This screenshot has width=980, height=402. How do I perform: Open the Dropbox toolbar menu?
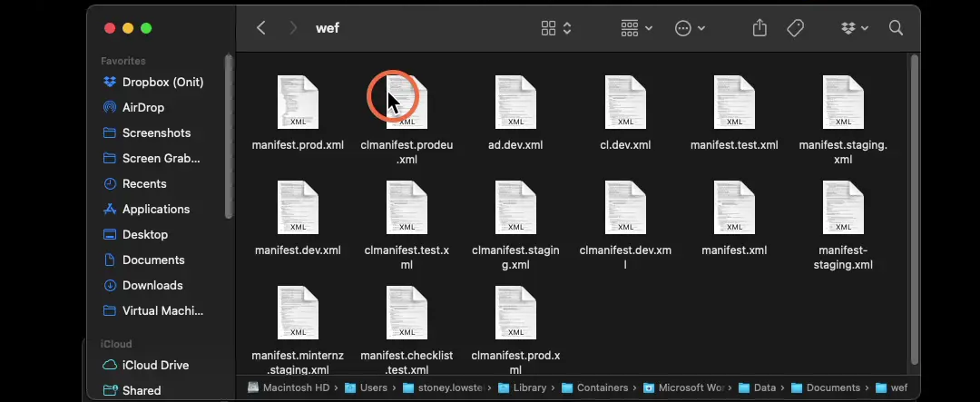click(x=855, y=28)
